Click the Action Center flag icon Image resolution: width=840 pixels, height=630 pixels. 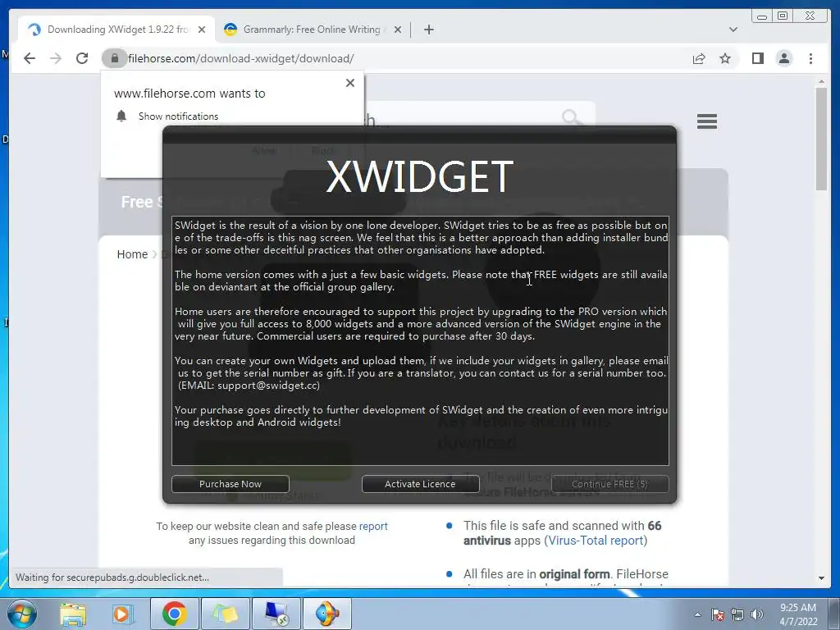(x=717, y=614)
